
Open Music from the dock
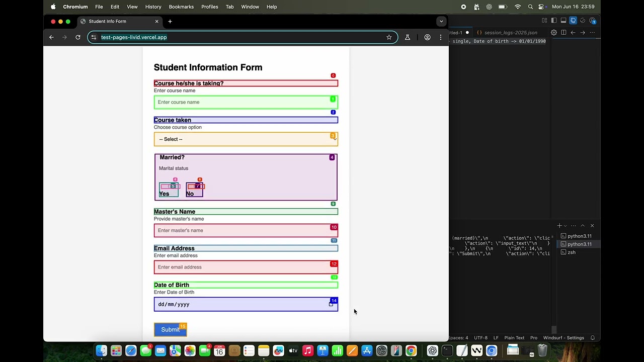(x=308, y=350)
